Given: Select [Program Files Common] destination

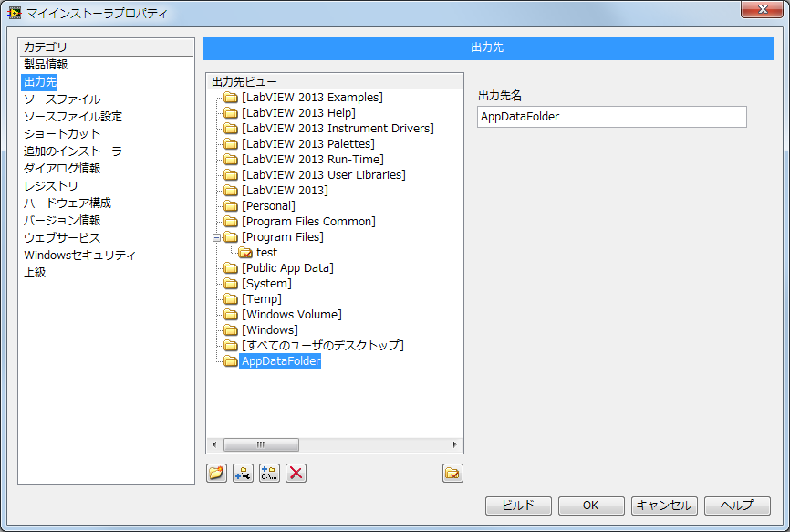Looking at the screenshot, I should pos(308,222).
